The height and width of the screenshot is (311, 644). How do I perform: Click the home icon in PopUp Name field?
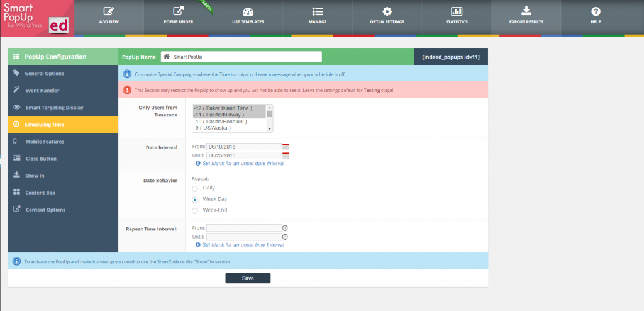click(167, 57)
